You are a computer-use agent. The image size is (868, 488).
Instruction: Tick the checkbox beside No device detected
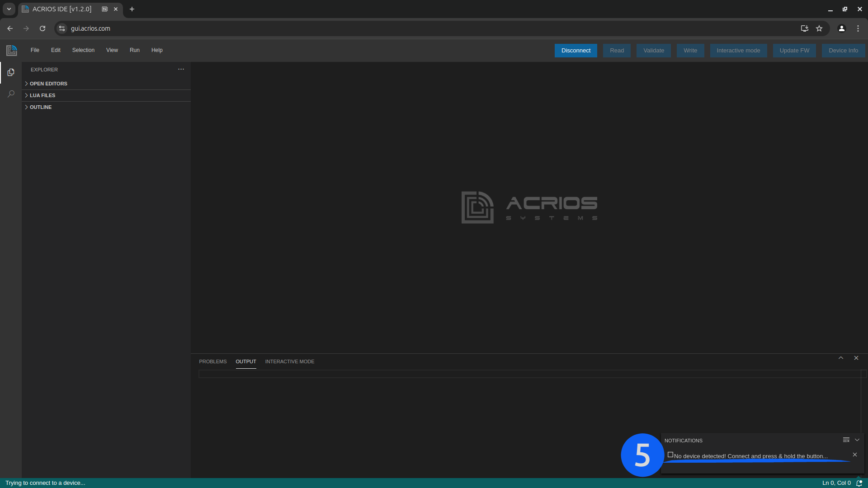[x=670, y=455]
